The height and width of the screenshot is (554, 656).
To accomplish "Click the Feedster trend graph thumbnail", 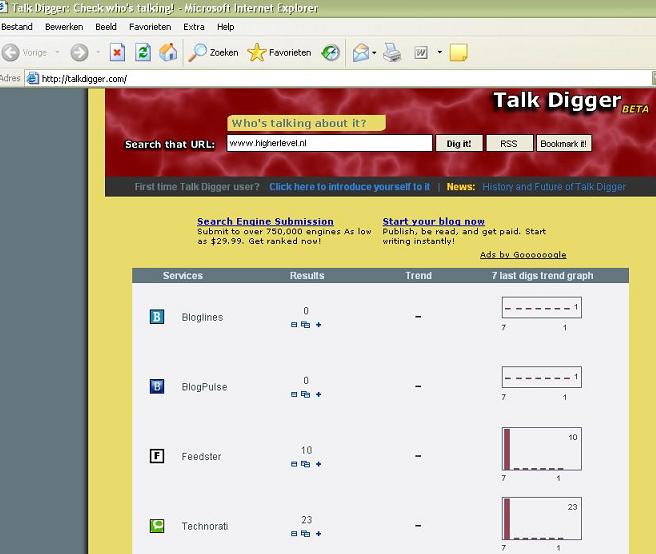I will [x=542, y=449].
